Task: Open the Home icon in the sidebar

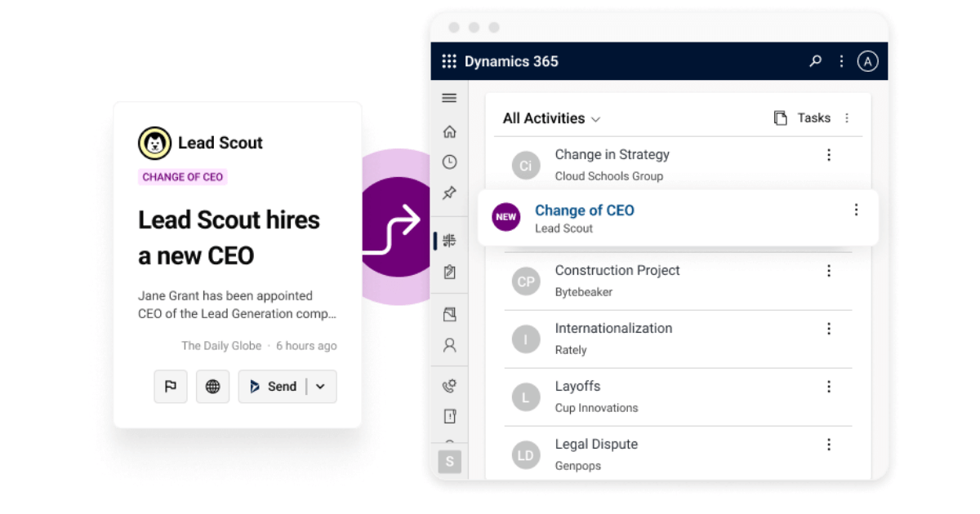Action: click(449, 131)
